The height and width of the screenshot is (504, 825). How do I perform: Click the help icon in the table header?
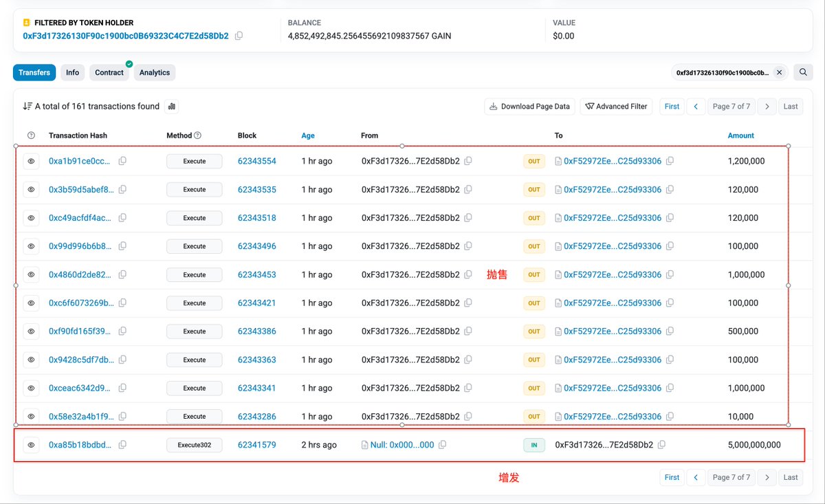coord(31,135)
